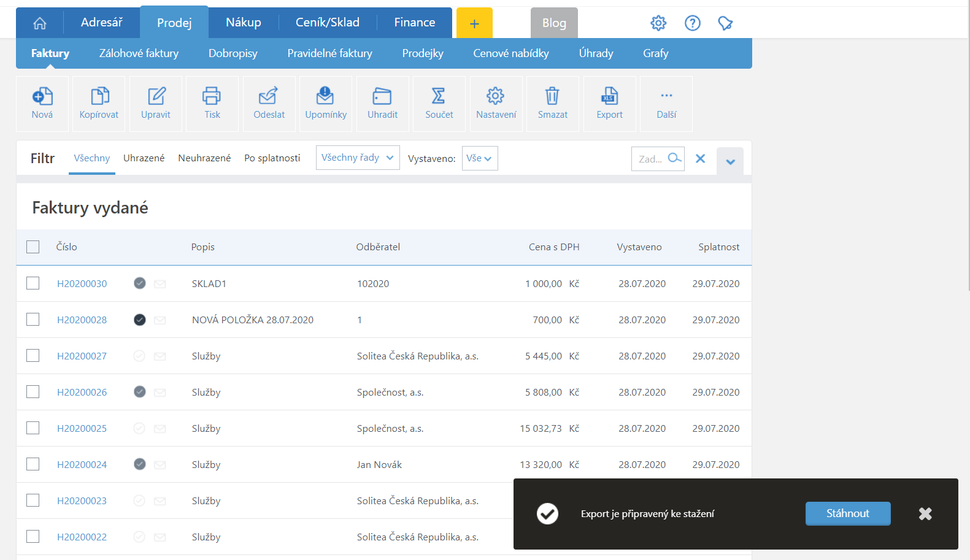Open the settings gear in the header
Screen dimensions: 970x560
tap(658, 23)
